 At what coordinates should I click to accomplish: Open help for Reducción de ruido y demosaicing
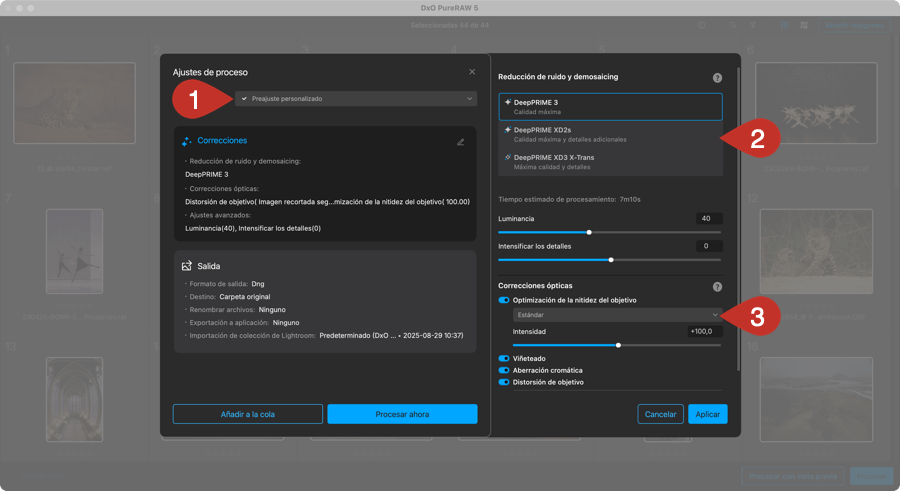pyautogui.click(x=717, y=78)
